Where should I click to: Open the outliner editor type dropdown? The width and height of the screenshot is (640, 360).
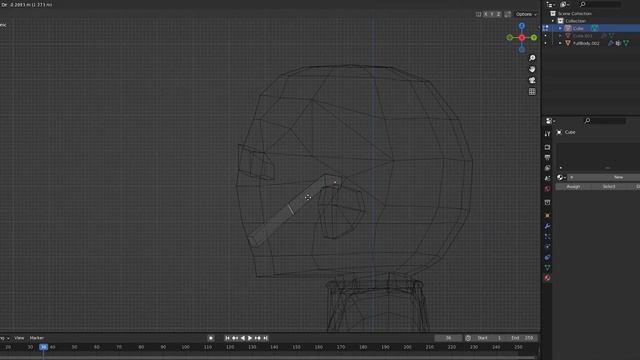[551, 5]
